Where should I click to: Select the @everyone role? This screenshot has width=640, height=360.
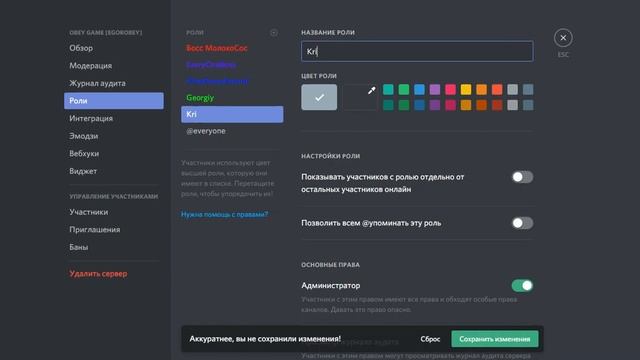click(x=232, y=131)
